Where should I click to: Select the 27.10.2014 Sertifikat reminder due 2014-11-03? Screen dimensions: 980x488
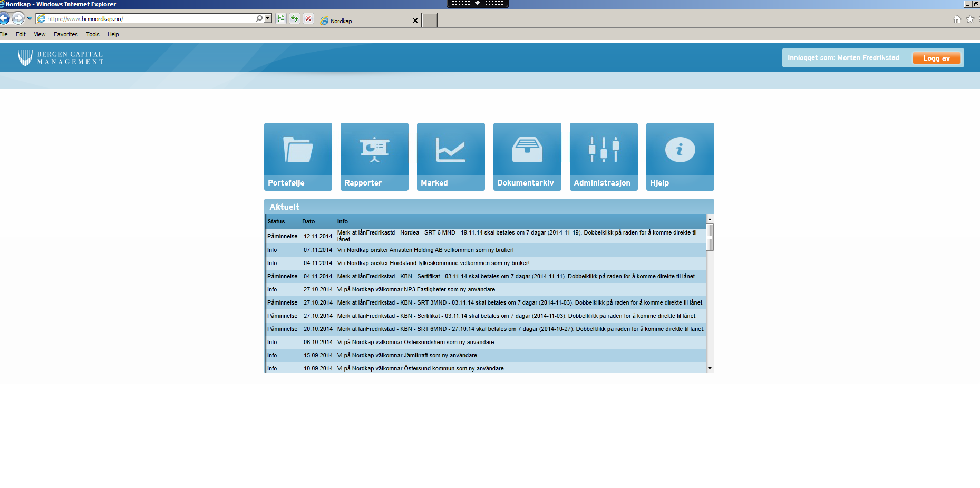coord(486,316)
